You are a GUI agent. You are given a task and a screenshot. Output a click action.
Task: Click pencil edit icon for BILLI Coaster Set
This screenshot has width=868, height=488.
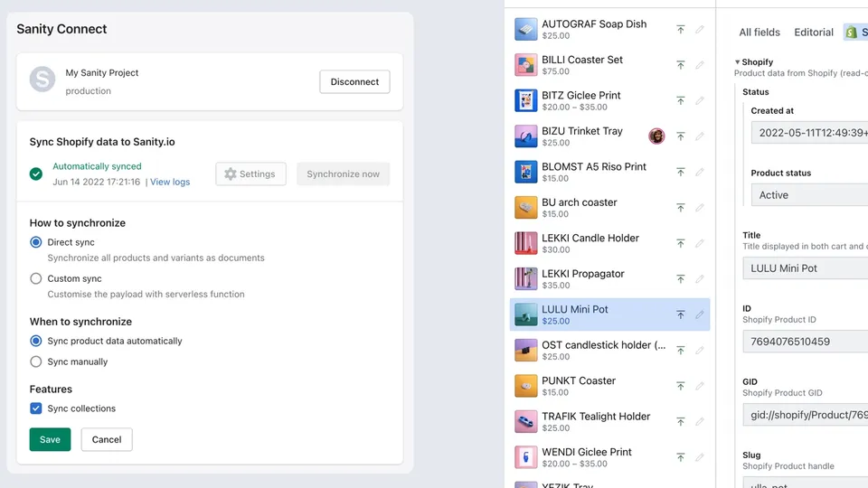pos(700,65)
